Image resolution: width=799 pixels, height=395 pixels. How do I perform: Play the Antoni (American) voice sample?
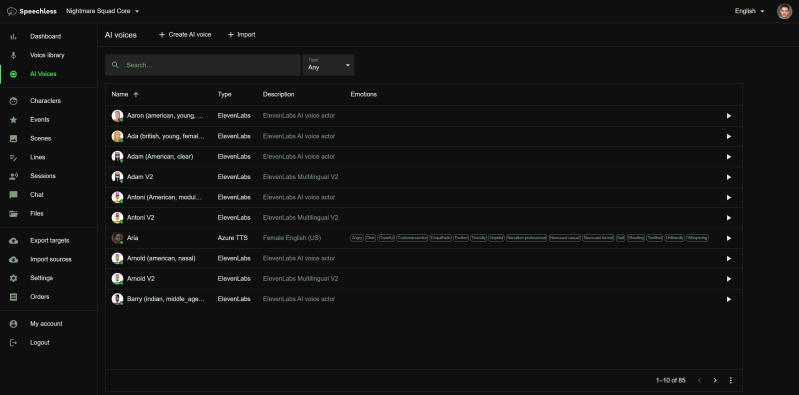click(729, 197)
